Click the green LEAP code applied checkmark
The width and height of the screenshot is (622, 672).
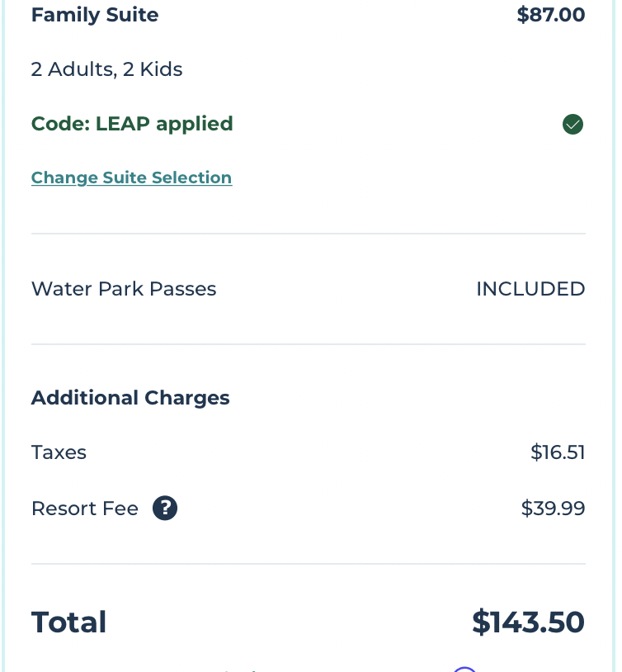573,125
